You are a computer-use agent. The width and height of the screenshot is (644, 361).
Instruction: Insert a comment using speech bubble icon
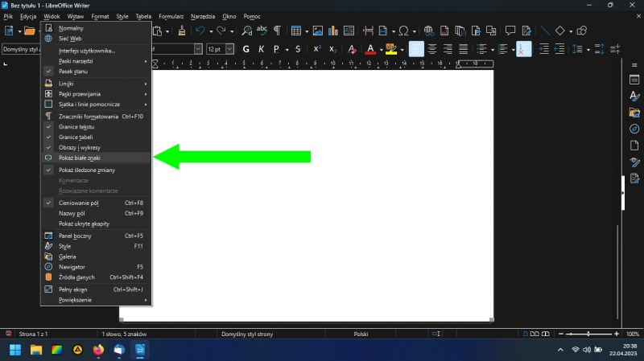pos(510,31)
